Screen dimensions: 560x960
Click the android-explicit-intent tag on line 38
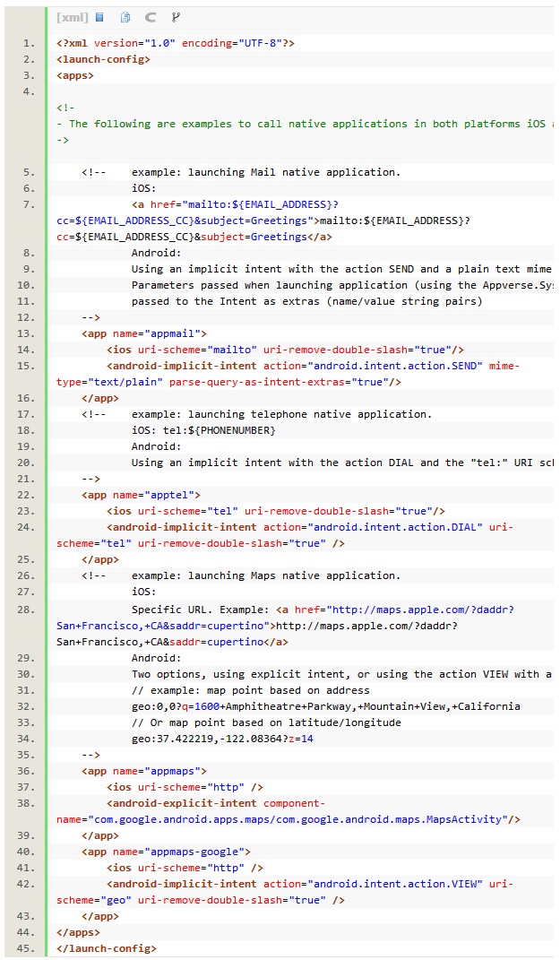pyautogui.click(x=185, y=803)
